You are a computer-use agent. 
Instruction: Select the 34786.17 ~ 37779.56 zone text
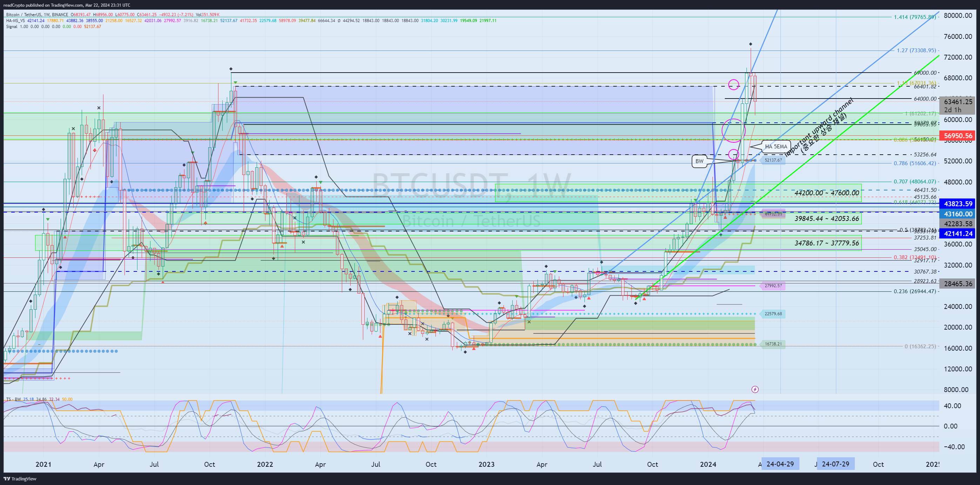[826, 243]
